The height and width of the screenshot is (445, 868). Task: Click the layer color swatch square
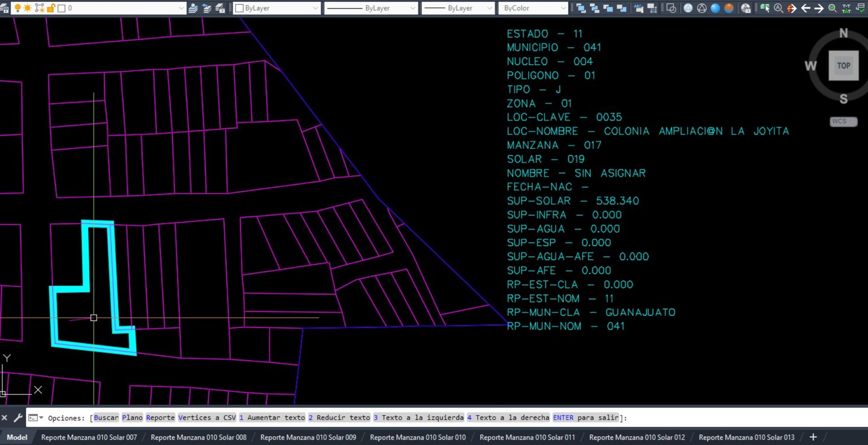click(61, 8)
